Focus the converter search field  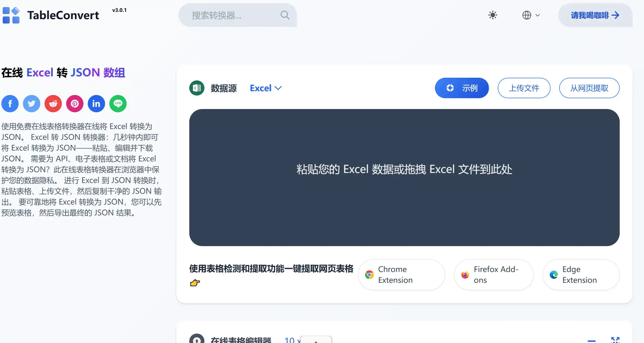point(238,15)
